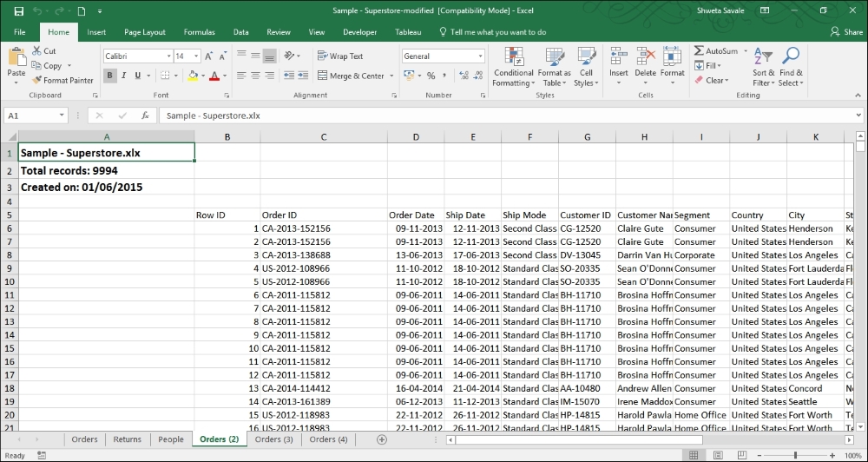Click the Increase Indent icon
868x462 pixels.
pos(303,76)
